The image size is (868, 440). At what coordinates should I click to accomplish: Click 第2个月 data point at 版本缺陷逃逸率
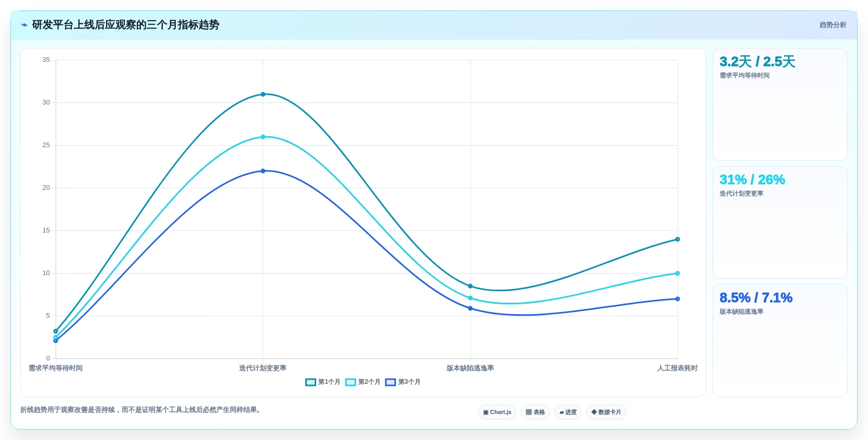point(470,298)
